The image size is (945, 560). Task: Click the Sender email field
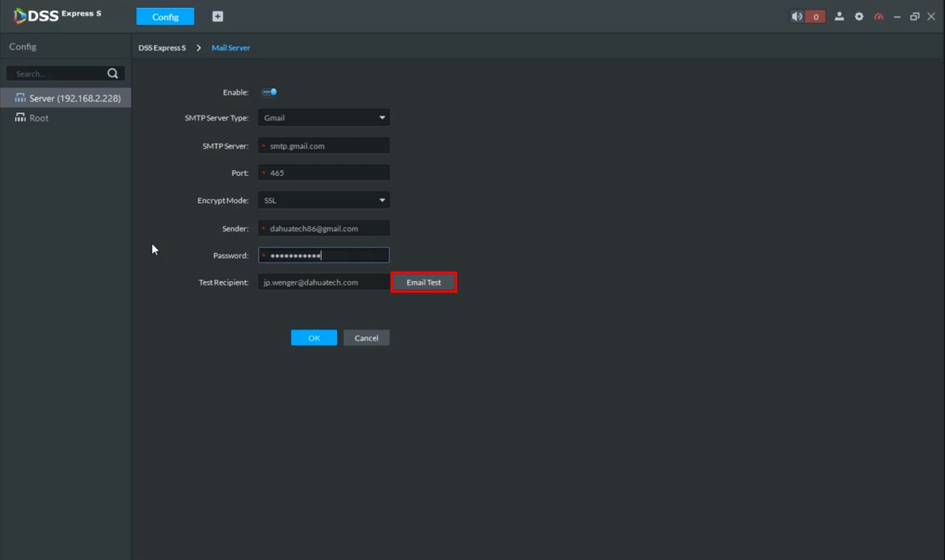pyautogui.click(x=324, y=228)
